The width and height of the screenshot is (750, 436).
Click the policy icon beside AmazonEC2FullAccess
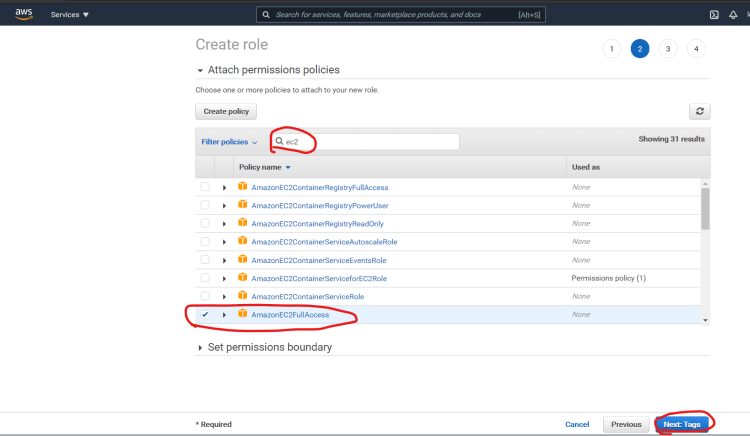[243, 314]
